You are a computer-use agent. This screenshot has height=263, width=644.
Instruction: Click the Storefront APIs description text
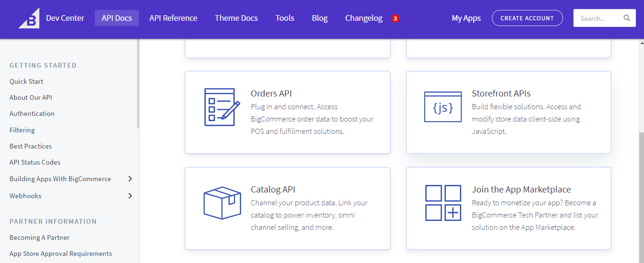click(x=526, y=119)
